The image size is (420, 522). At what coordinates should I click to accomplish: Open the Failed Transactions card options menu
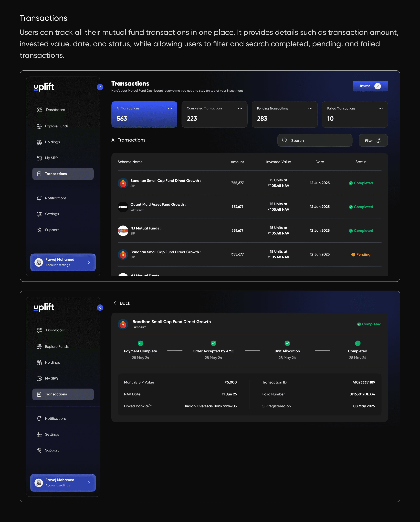coord(380,109)
